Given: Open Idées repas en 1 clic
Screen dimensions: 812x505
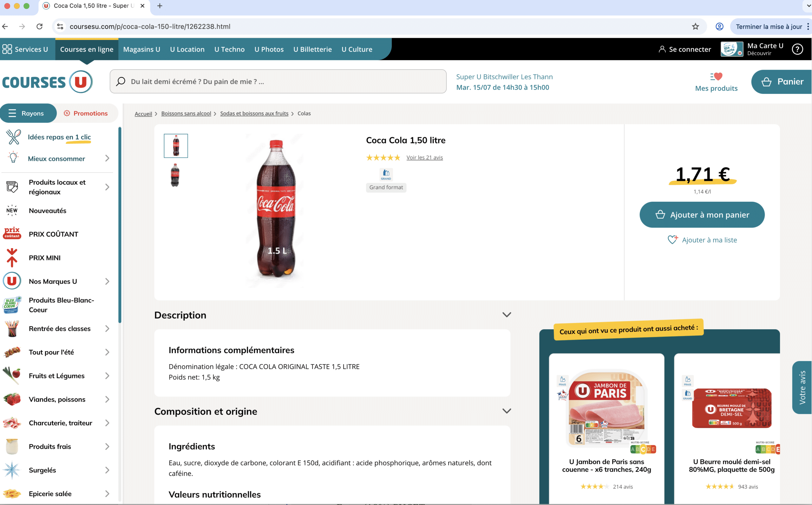Looking at the screenshot, I should (59, 137).
